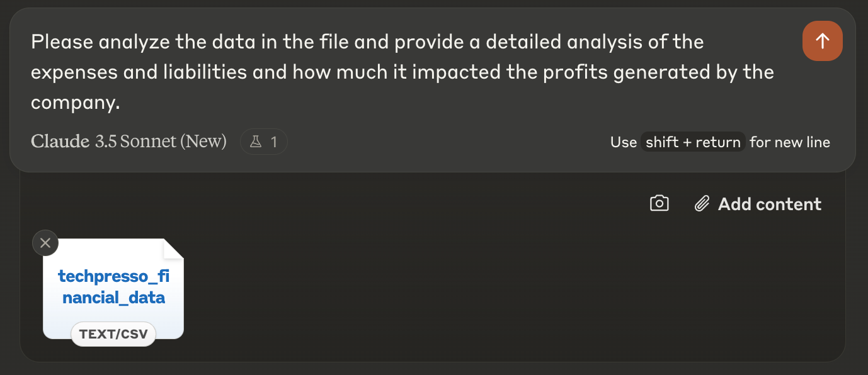868x375 pixels.
Task: Click the 'Add content' label
Action: (x=770, y=204)
